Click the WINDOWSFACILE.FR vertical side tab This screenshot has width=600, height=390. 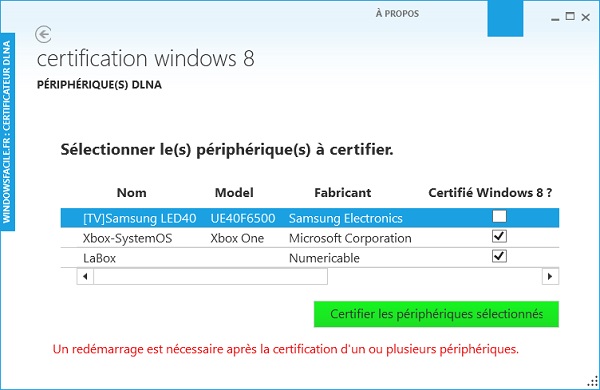tap(7, 132)
